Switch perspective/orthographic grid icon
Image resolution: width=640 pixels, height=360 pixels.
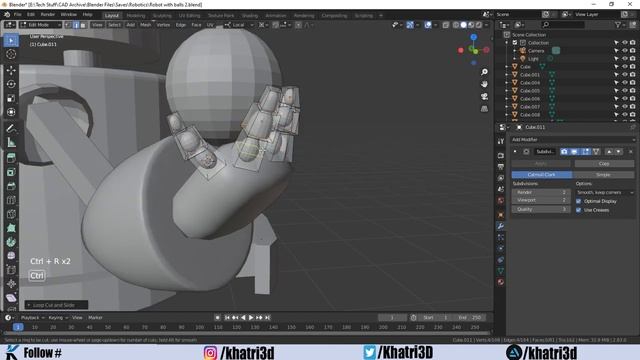coord(484,109)
